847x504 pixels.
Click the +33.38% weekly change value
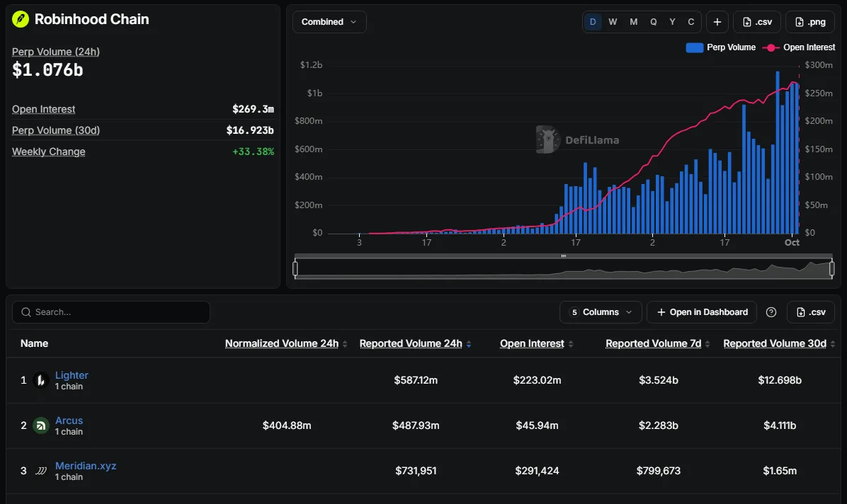253,151
